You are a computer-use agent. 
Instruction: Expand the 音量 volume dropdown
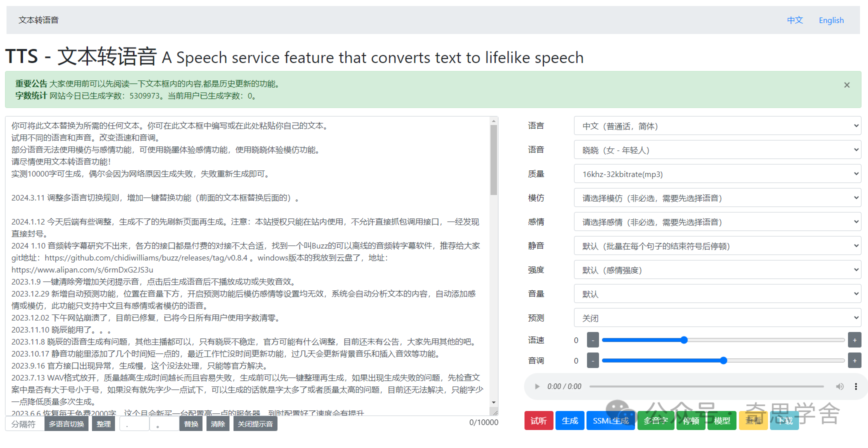pos(717,294)
